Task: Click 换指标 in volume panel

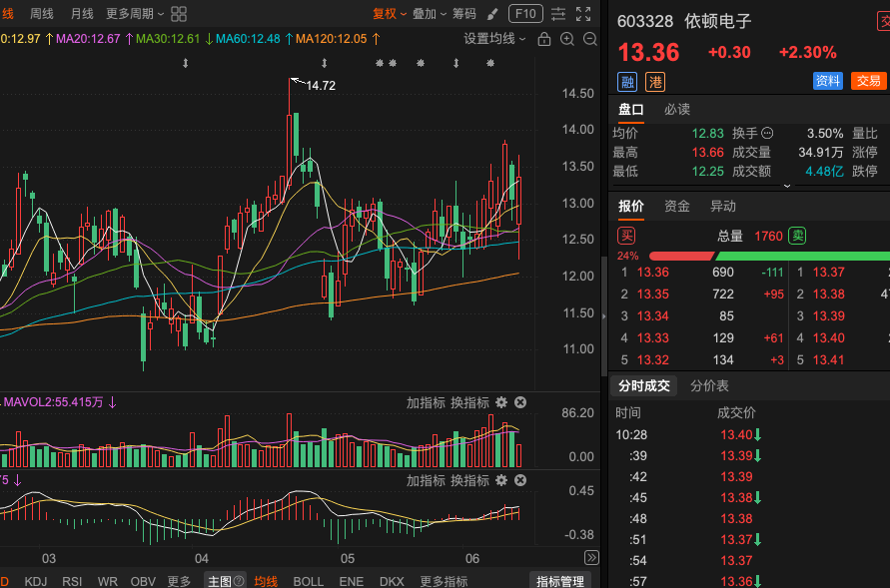Action: [469, 402]
